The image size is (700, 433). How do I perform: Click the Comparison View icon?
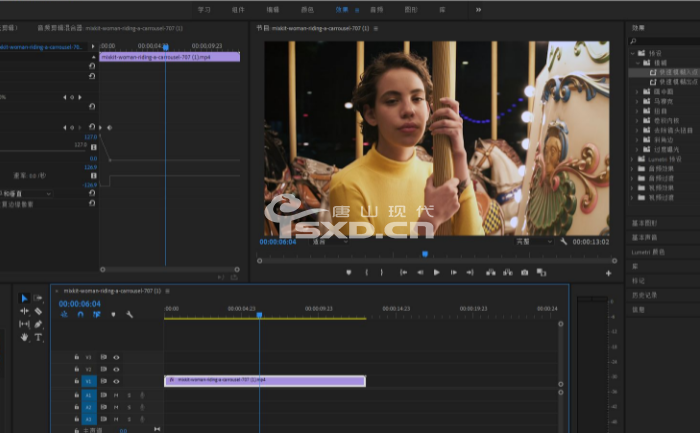[541, 273]
